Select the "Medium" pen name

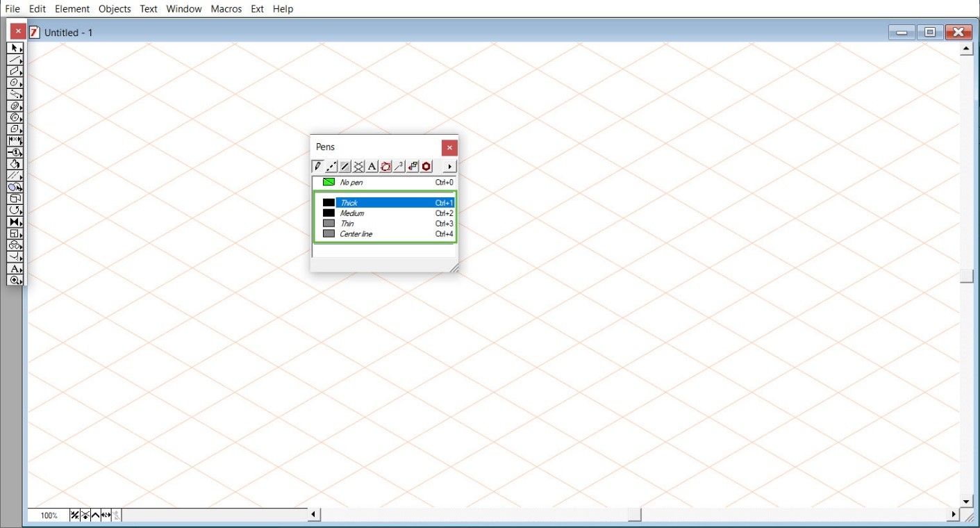352,213
